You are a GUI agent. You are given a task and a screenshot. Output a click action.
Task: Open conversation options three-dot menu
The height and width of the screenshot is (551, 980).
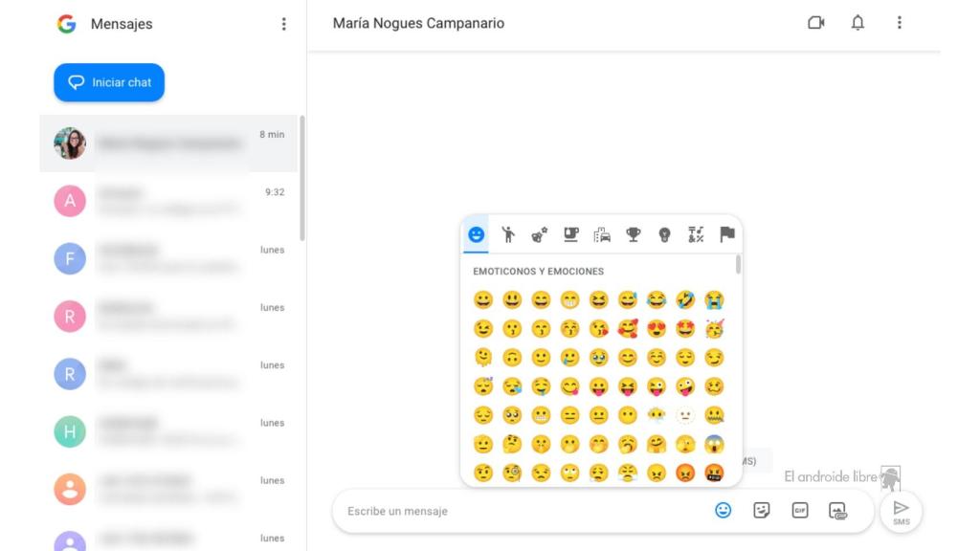(x=900, y=23)
